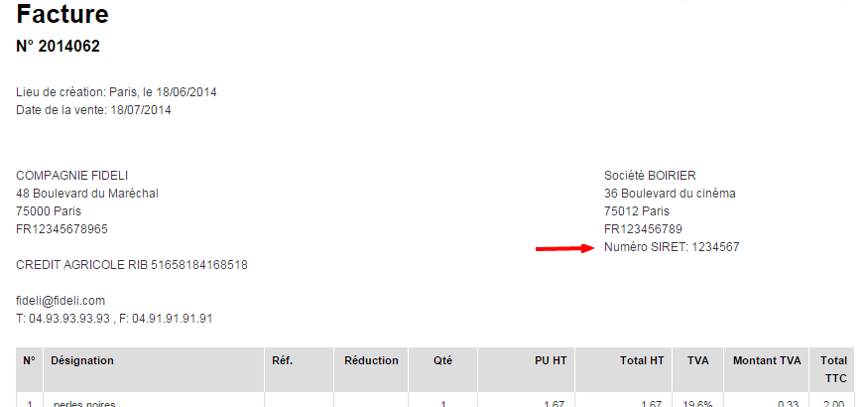Click CREDIT AGRICOLE RIB bank line

pyautogui.click(x=132, y=265)
